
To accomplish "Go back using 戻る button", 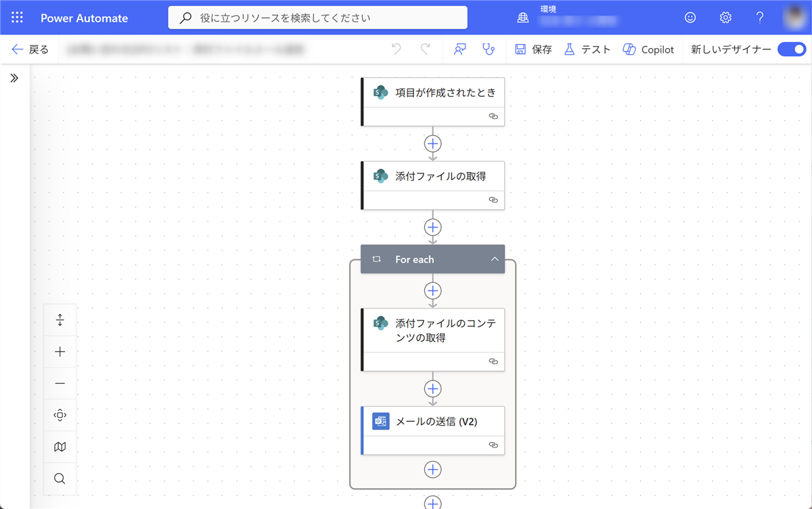I will coord(30,49).
